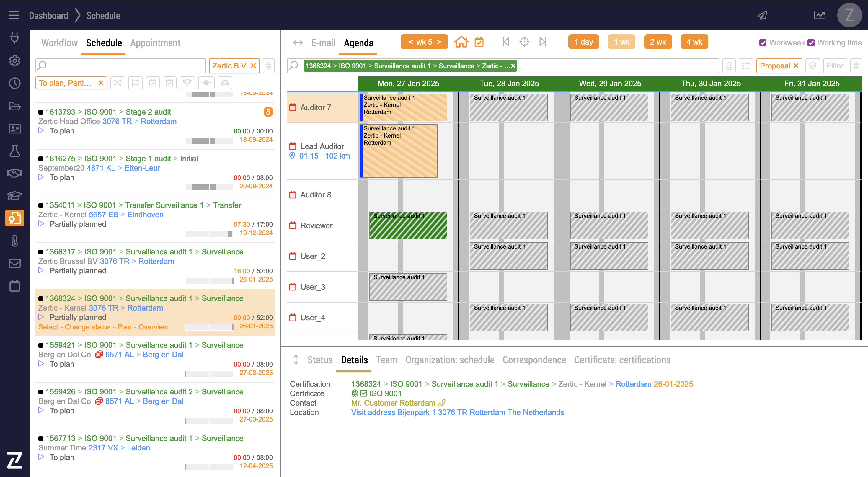Open the paper plane icon in header
868x477 pixels.
762,15
